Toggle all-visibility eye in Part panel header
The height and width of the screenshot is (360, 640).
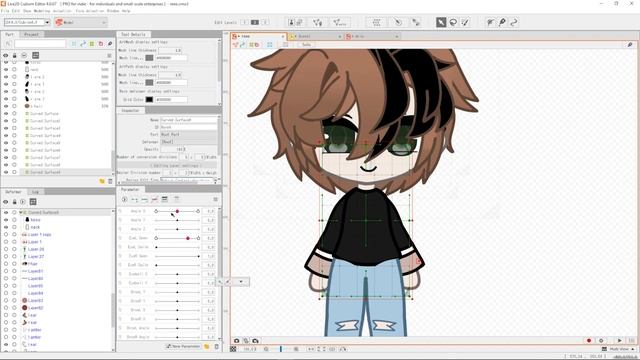click(x=6, y=56)
